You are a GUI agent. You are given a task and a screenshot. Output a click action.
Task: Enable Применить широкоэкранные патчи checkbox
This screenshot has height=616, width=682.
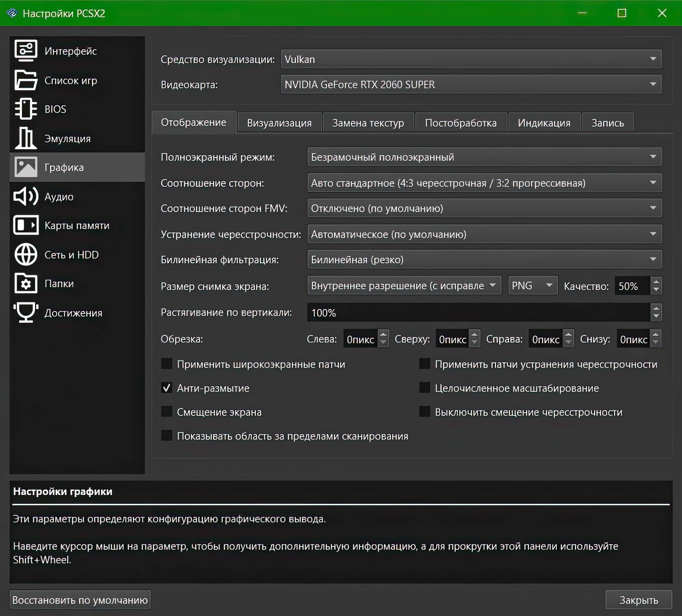(167, 364)
